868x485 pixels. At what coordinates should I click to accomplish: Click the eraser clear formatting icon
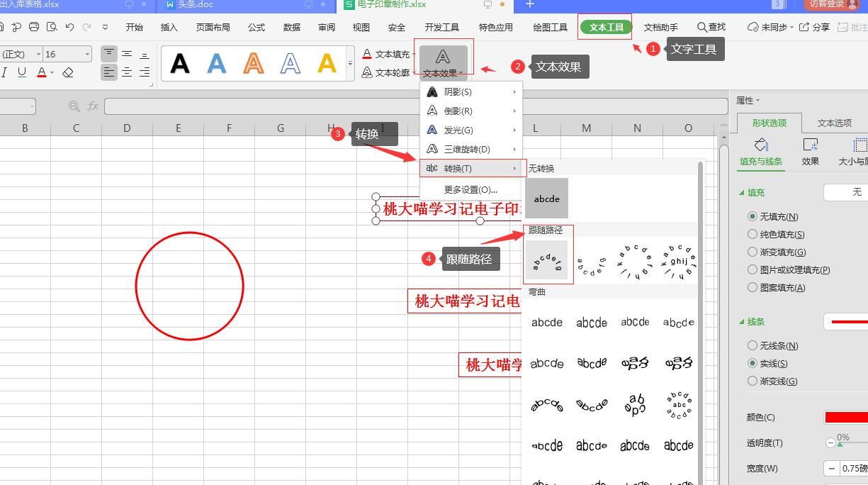coord(68,72)
